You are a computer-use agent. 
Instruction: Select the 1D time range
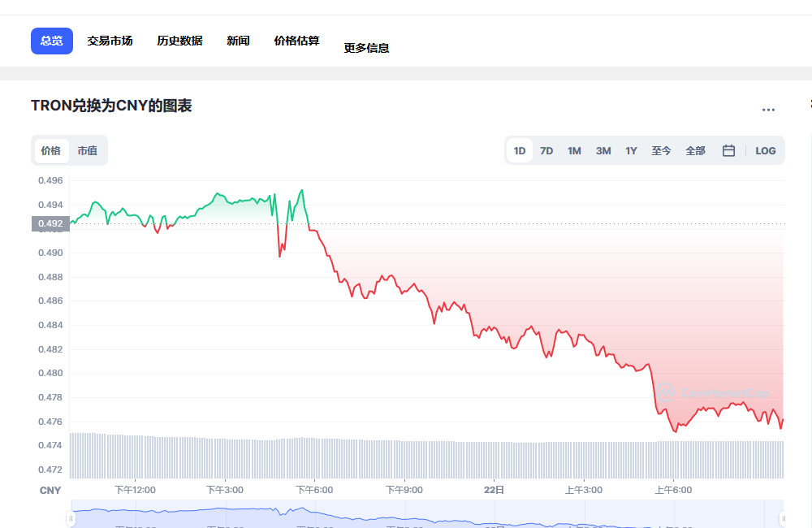[x=520, y=151]
